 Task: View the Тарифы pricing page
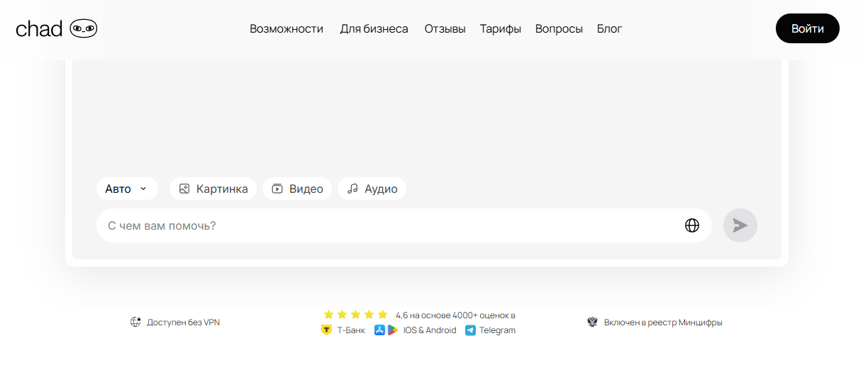[500, 29]
